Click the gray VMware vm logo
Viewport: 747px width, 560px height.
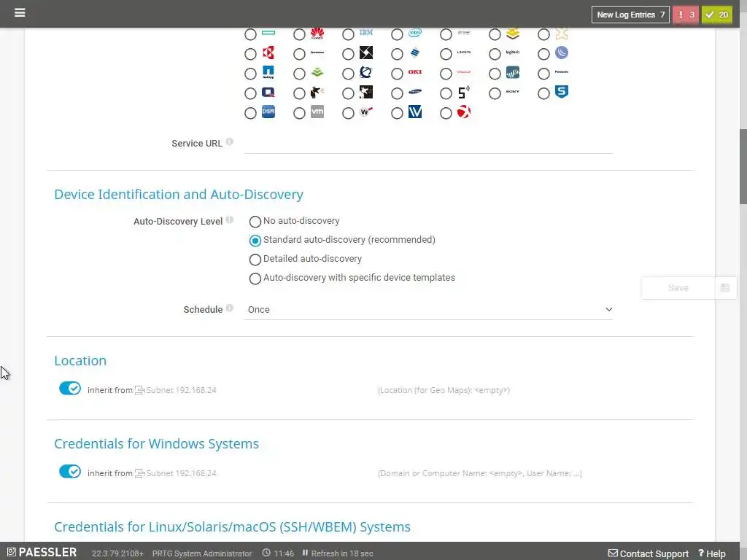point(317,112)
